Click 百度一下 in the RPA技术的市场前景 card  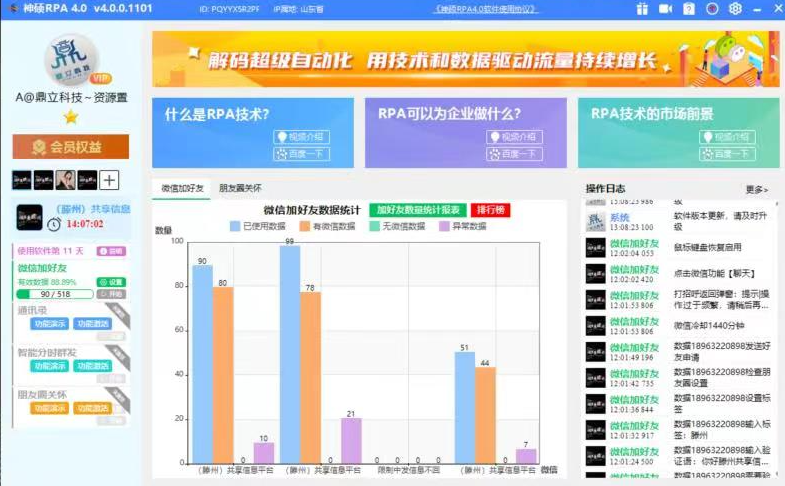point(727,154)
